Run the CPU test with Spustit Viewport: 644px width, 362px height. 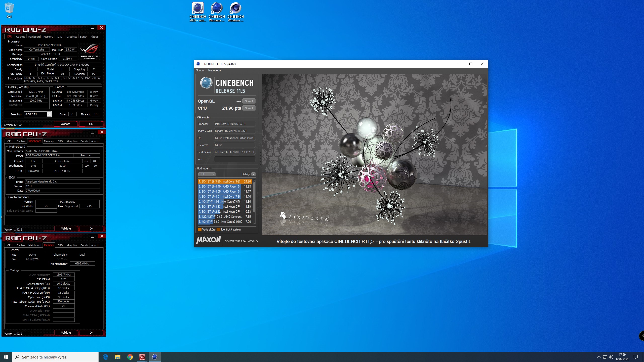tap(249, 108)
